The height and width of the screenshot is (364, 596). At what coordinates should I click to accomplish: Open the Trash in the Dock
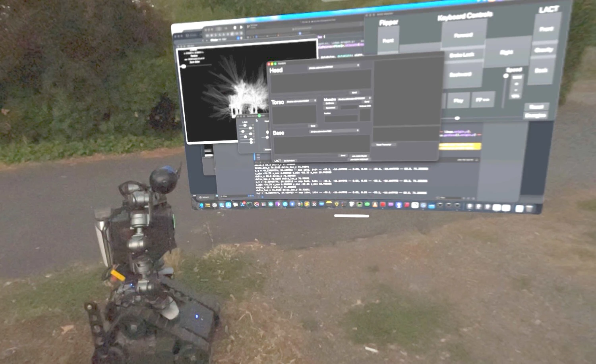(529, 208)
